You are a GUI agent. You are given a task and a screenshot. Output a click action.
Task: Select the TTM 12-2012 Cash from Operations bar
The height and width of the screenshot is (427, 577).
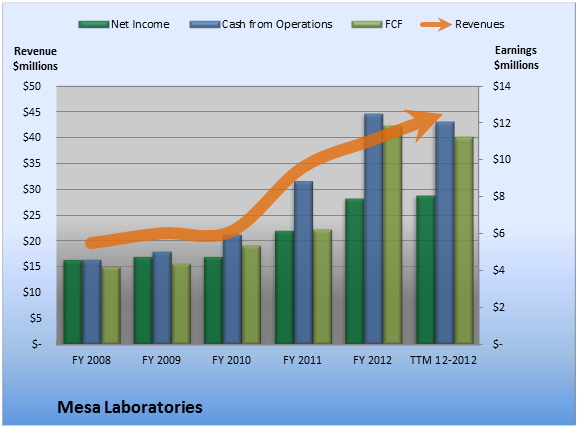tap(445, 233)
